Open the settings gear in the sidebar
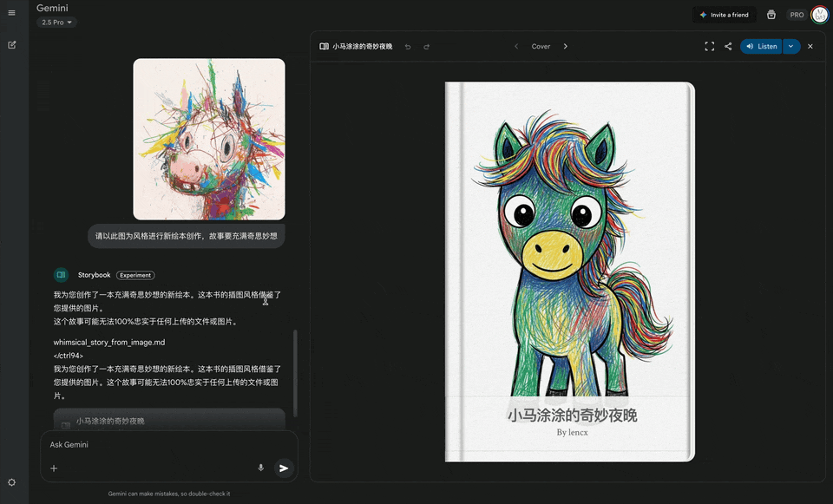This screenshot has height=504, width=833. pyautogui.click(x=11, y=482)
